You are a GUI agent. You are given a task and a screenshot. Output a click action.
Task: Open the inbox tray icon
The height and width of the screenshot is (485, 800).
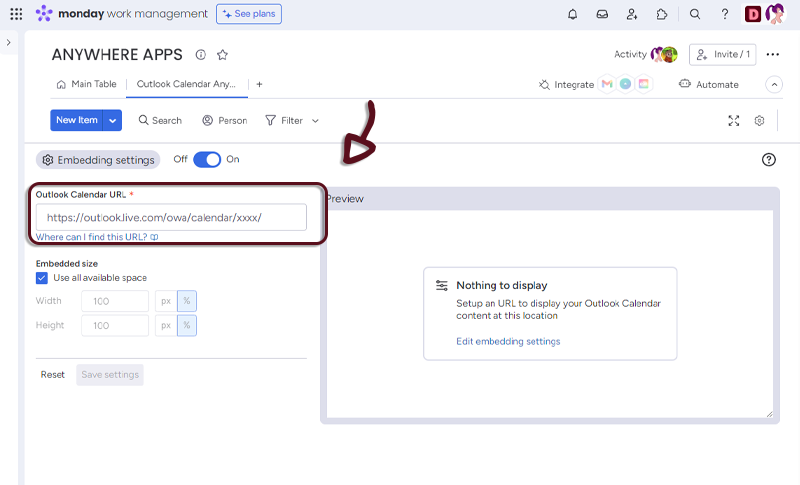point(602,14)
